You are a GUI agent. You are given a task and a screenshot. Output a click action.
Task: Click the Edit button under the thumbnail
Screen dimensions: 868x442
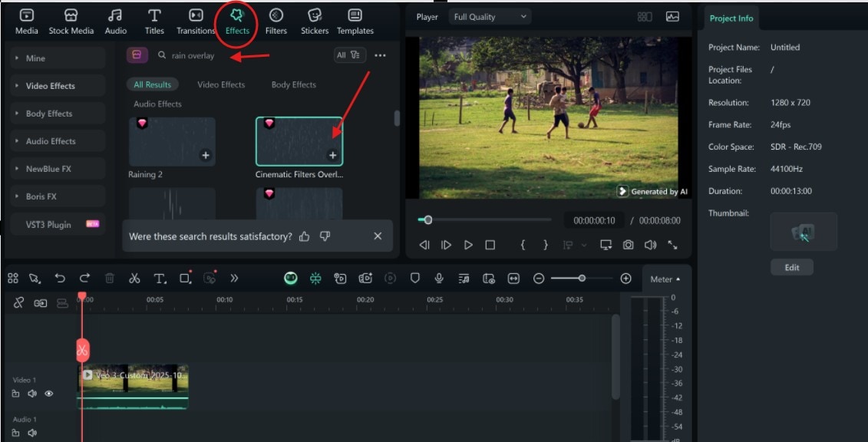(791, 267)
